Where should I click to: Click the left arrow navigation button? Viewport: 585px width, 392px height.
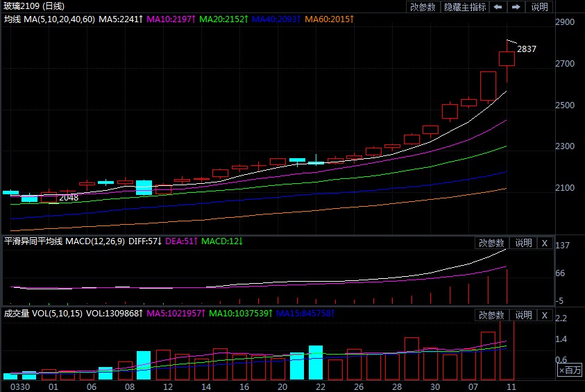click(x=498, y=7)
